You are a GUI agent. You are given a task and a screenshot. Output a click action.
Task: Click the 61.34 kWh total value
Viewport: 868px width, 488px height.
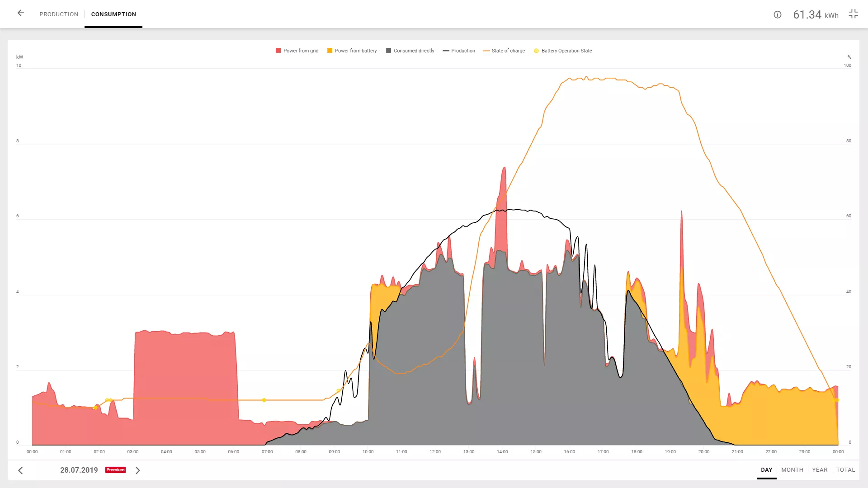[816, 14]
